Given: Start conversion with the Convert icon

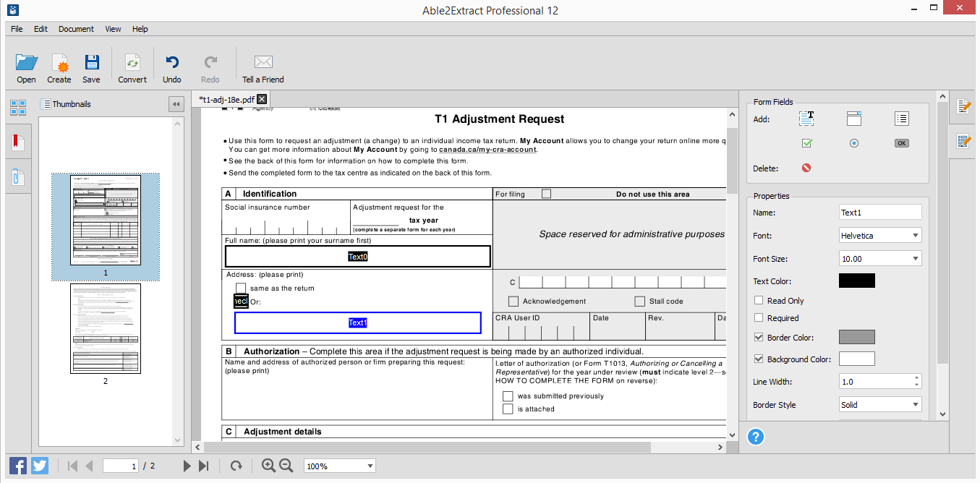Looking at the screenshot, I should (132, 63).
